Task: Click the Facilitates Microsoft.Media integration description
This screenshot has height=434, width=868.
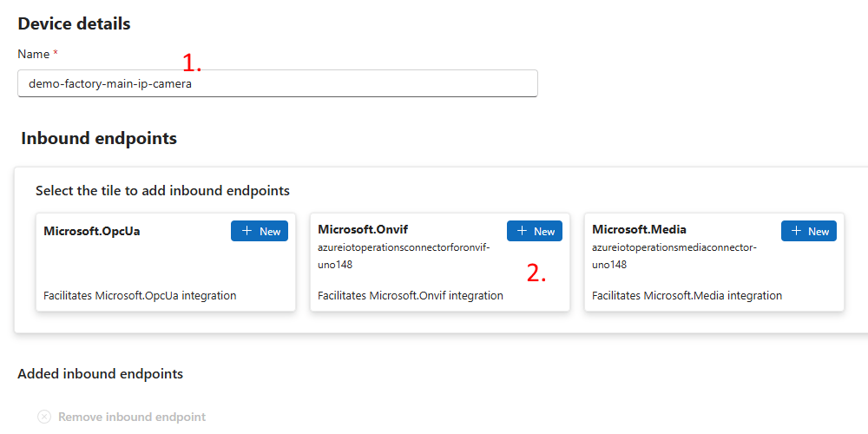Action: coord(687,295)
